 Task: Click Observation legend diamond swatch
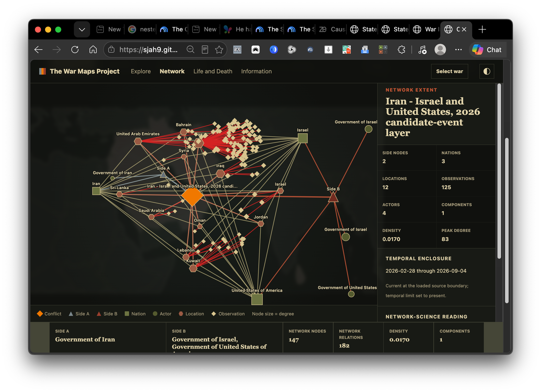click(214, 314)
